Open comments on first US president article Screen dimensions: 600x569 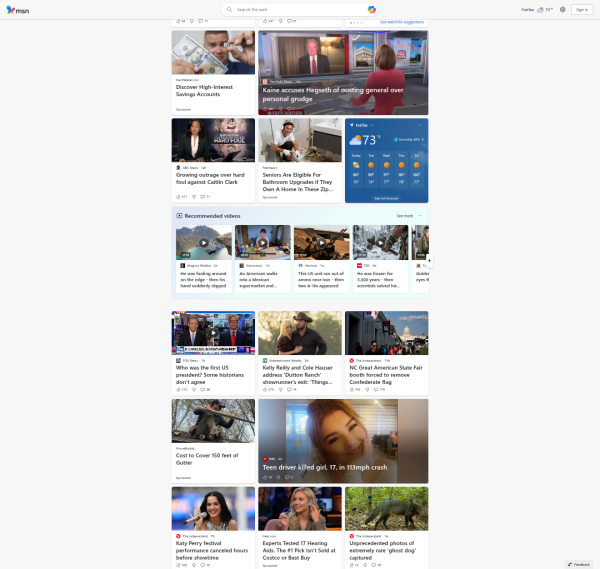click(x=205, y=390)
